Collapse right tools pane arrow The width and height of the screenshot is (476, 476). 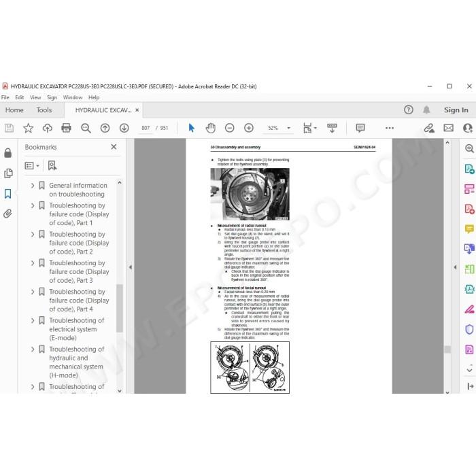(455, 267)
